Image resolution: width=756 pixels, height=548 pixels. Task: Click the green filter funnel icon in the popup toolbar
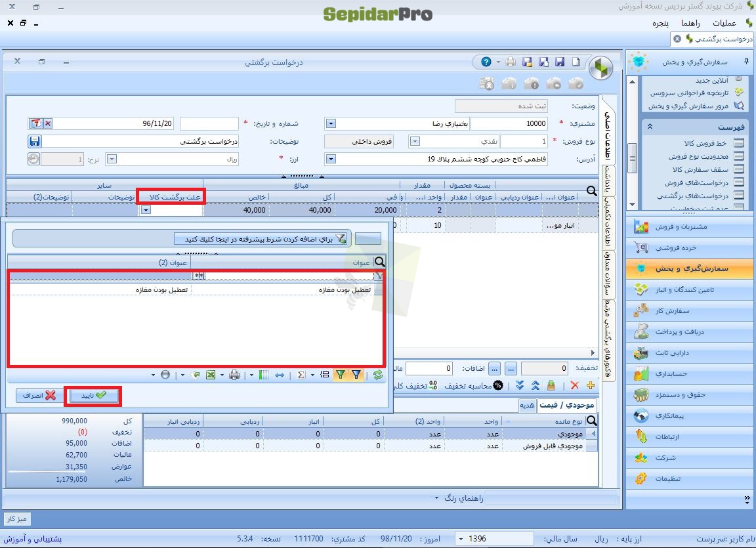coord(341,375)
